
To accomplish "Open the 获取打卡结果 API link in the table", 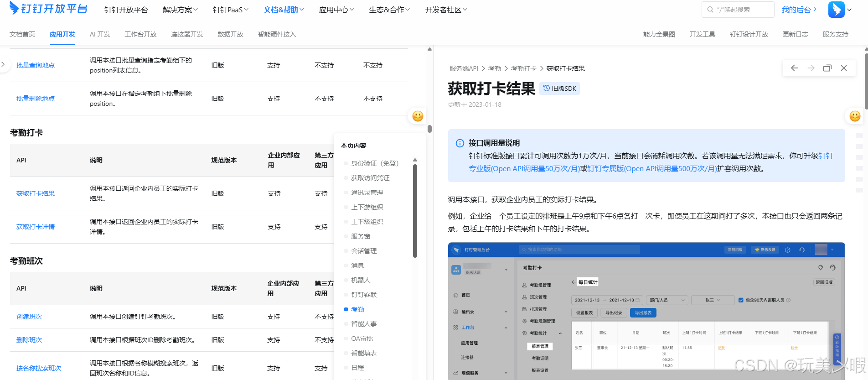I will [x=36, y=193].
